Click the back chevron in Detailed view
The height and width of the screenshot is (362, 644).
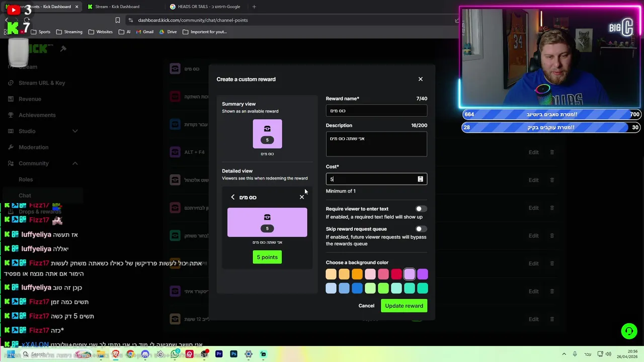(x=233, y=197)
